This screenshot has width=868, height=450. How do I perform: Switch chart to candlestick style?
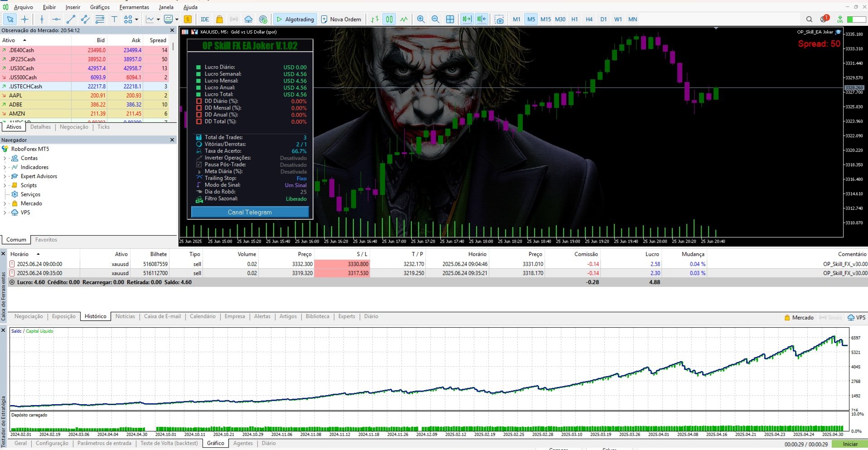(x=389, y=19)
